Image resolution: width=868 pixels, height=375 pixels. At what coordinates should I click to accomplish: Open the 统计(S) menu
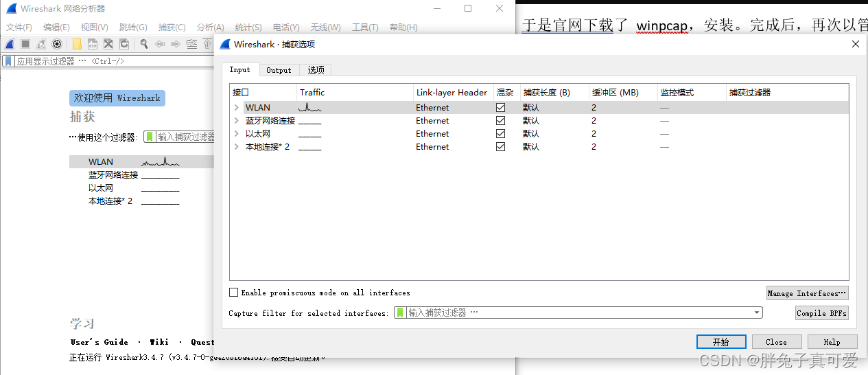(248, 27)
